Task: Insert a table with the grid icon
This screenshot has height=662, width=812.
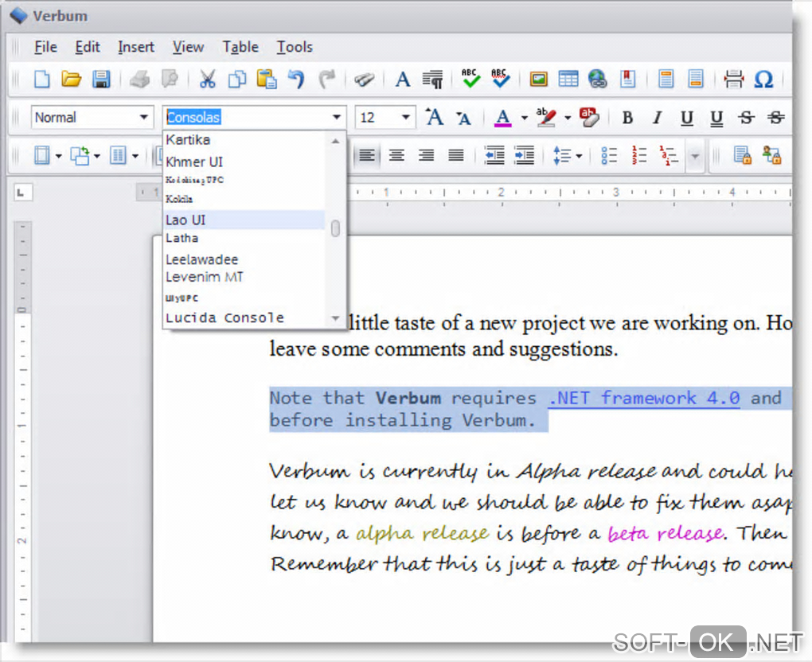Action: coord(568,80)
